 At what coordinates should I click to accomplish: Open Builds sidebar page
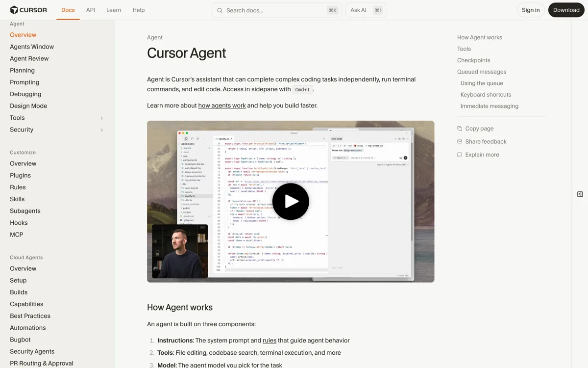19,292
